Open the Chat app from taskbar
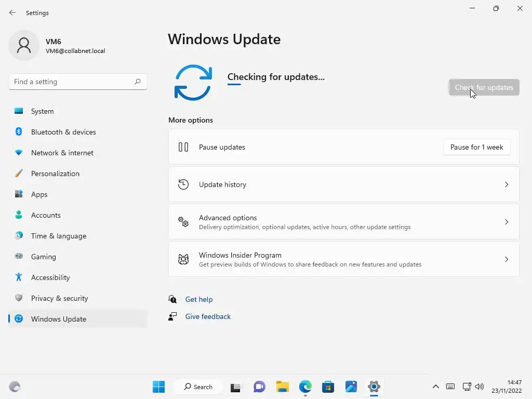The width and height of the screenshot is (532, 399). [259, 387]
